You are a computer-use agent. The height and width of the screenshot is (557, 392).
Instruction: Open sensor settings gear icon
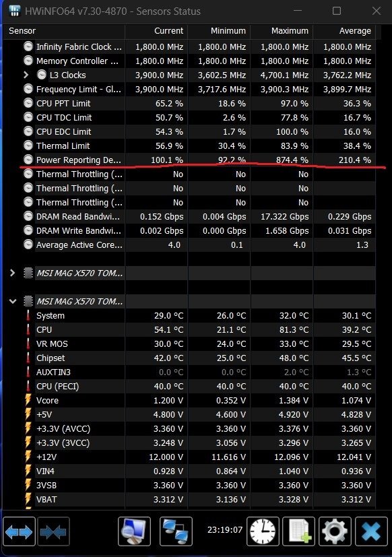point(335,531)
